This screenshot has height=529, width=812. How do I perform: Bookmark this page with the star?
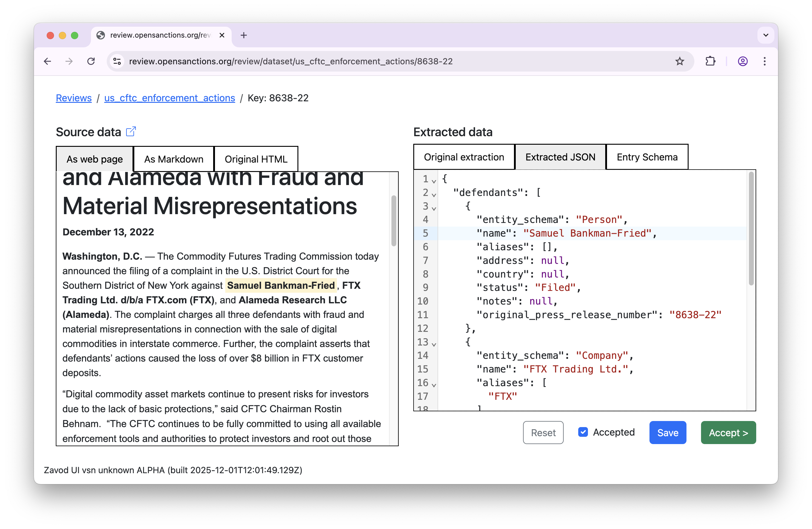pyautogui.click(x=679, y=62)
